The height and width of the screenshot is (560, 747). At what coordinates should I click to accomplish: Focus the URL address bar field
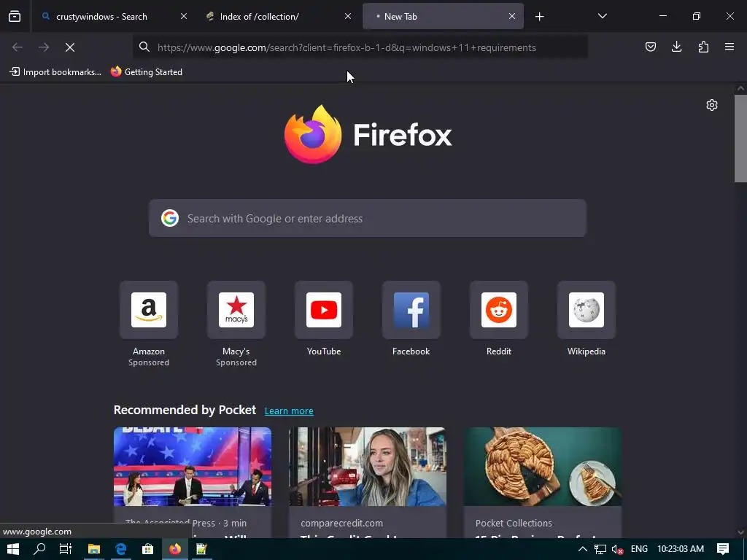360,47
